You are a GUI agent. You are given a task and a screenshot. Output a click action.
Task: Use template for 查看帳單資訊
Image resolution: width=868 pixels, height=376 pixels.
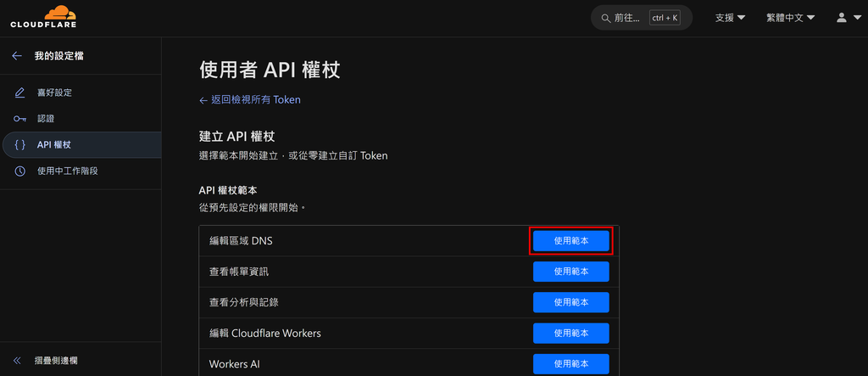click(x=570, y=272)
